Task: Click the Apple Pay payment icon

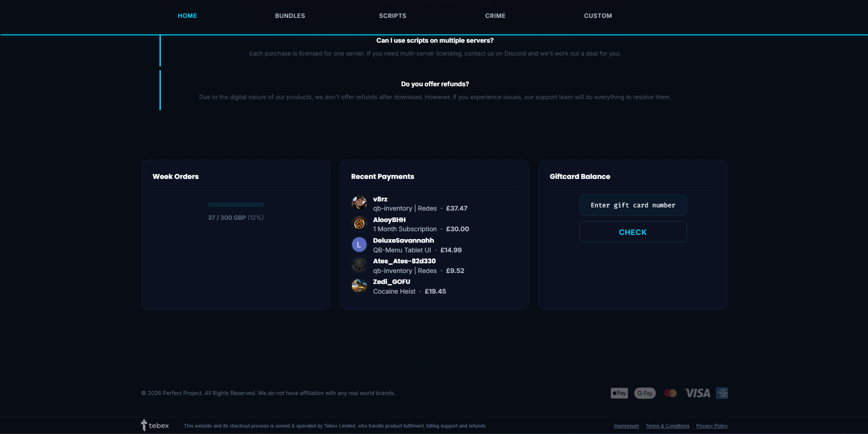Action: pos(619,393)
